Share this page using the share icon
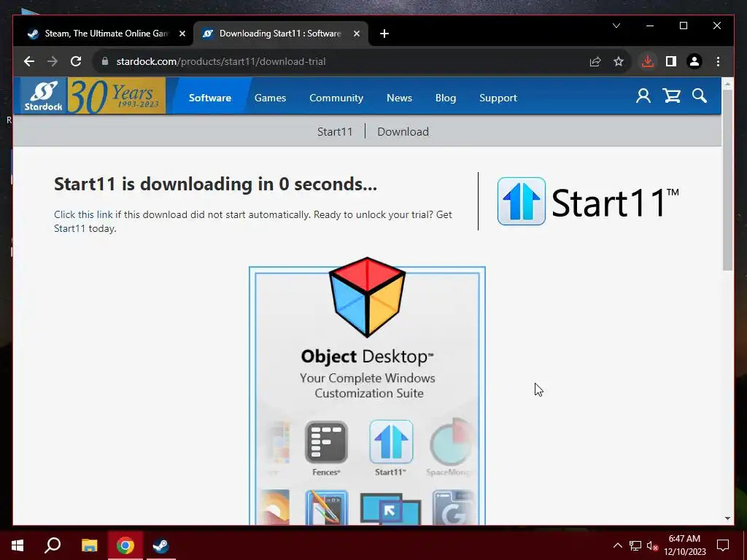 (595, 61)
